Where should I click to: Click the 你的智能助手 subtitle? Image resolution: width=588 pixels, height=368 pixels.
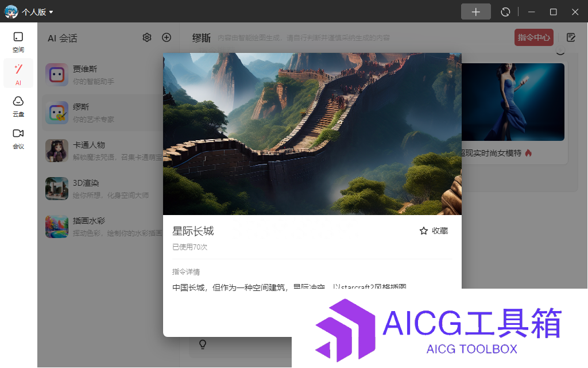94,82
